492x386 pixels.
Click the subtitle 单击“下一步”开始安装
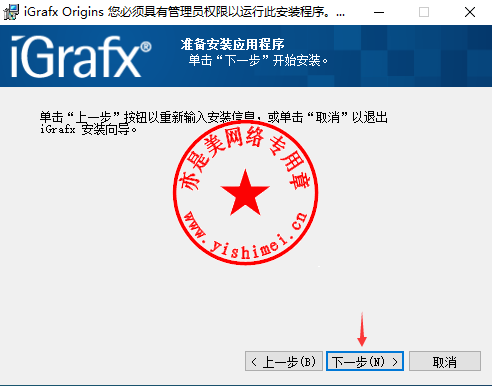click(x=258, y=60)
